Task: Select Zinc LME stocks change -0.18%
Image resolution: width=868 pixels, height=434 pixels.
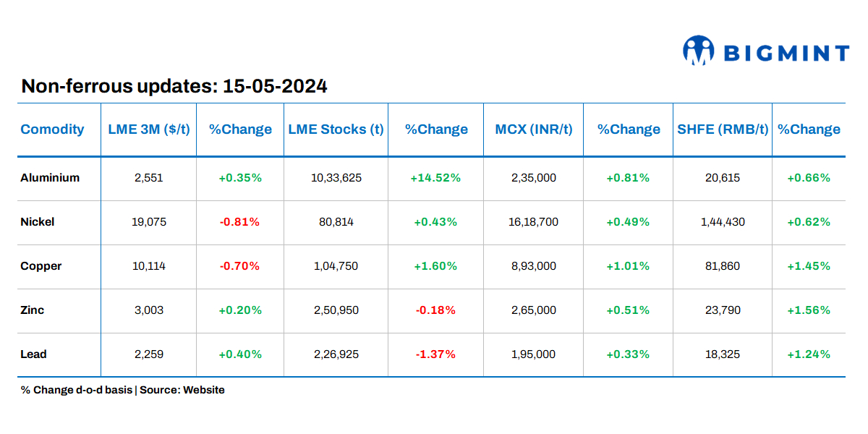Action: tap(435, 310)
